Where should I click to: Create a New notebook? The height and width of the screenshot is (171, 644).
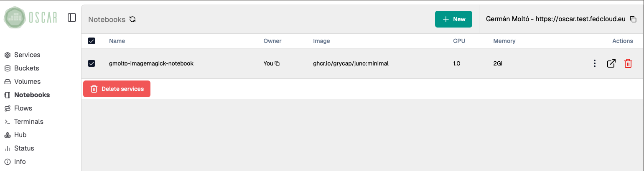(x=453, y=19)
